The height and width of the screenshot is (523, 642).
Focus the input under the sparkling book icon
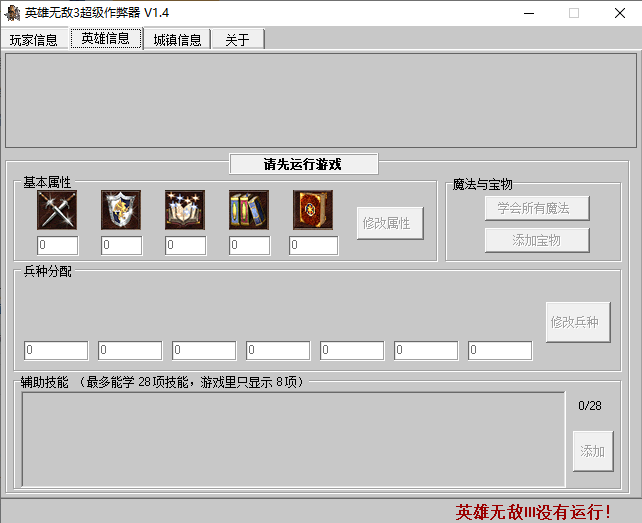[x=185, y=245]
